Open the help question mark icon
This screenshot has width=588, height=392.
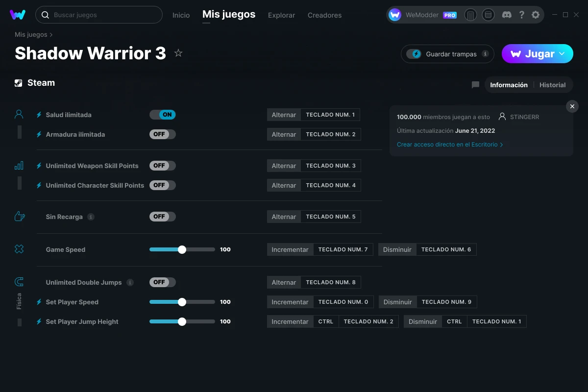click(521, 15)
